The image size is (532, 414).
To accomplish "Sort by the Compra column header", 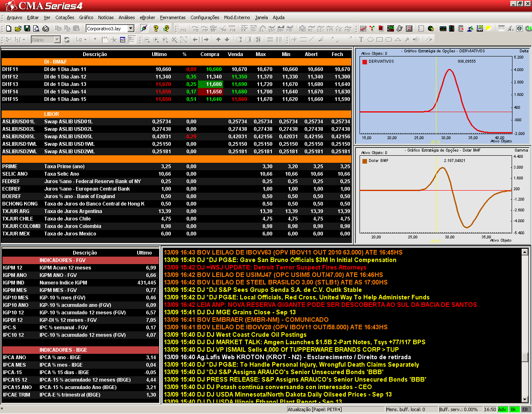I will (x=210, y=54).
